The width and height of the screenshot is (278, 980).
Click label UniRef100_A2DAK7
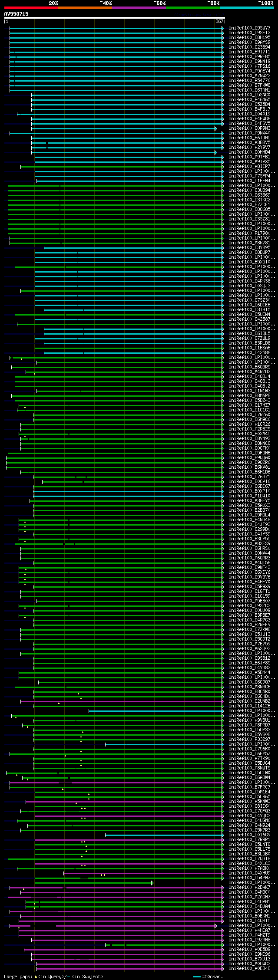tap(249, 887)
